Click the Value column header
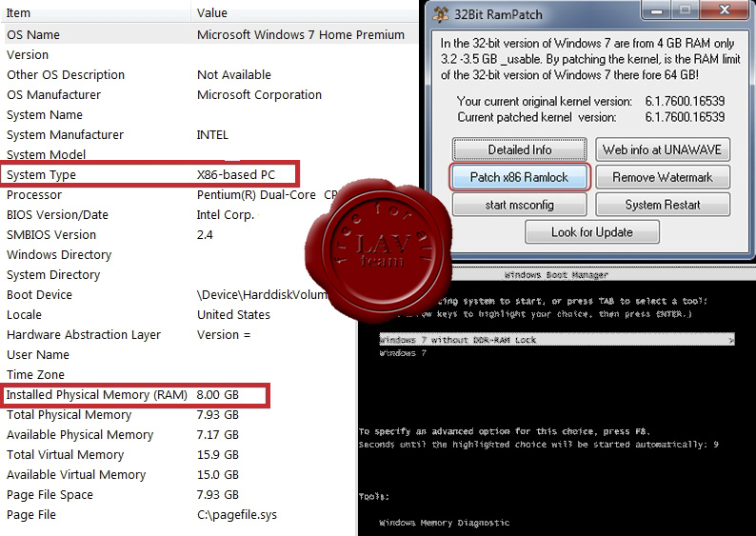Image resolution: width=756 pixels, height=536 pixels. pos(306,12)
